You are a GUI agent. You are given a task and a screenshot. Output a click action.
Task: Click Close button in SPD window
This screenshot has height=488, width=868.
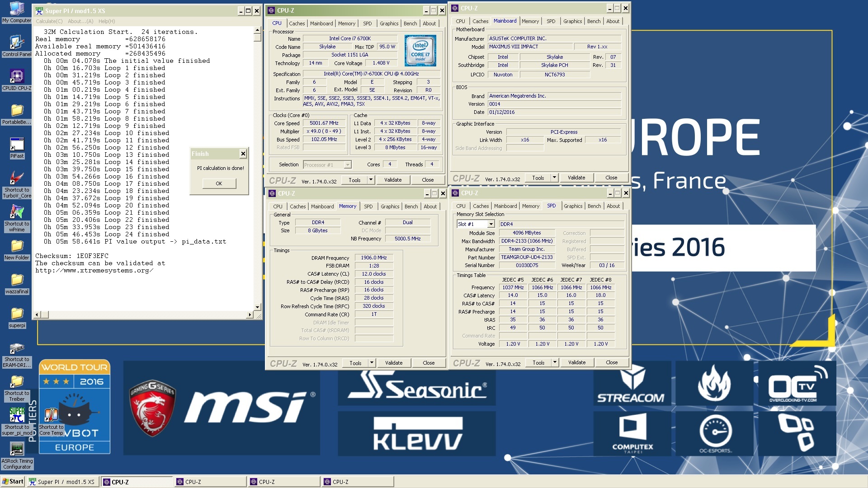point(611,362)
